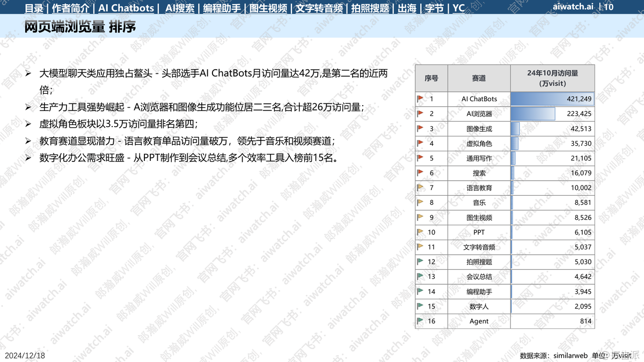
Task: Click the green flag in row 14
Action: pyautogui.click(x=420, y=292)
